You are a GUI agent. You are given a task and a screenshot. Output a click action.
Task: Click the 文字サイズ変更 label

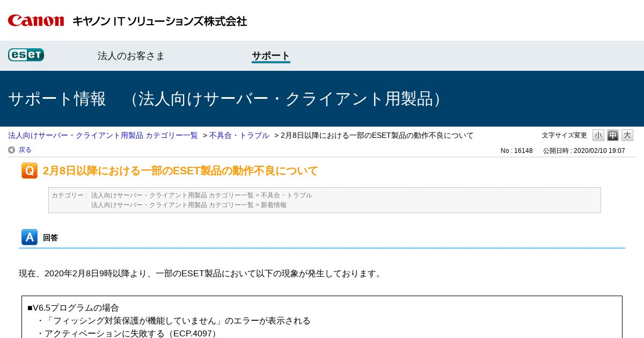pos(565,135)
